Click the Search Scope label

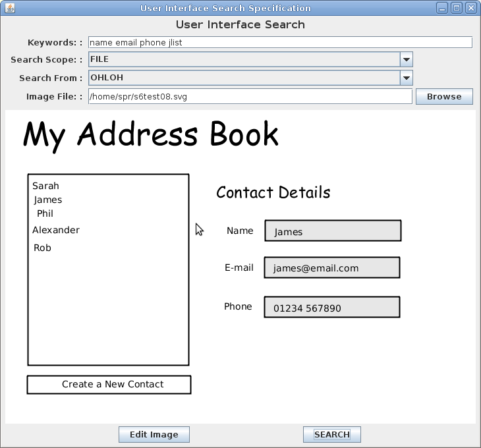pos(47,59)
